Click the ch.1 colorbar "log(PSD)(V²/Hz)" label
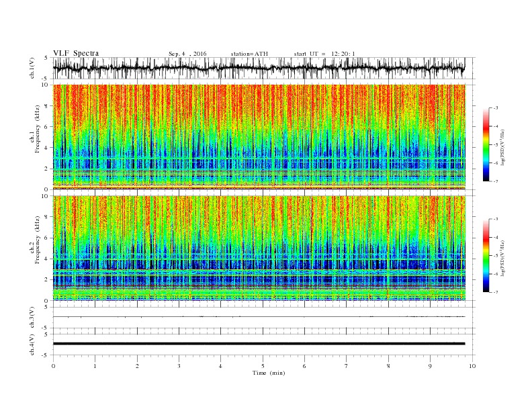This screenshot has width=532, height=411. tap(503, 148)
